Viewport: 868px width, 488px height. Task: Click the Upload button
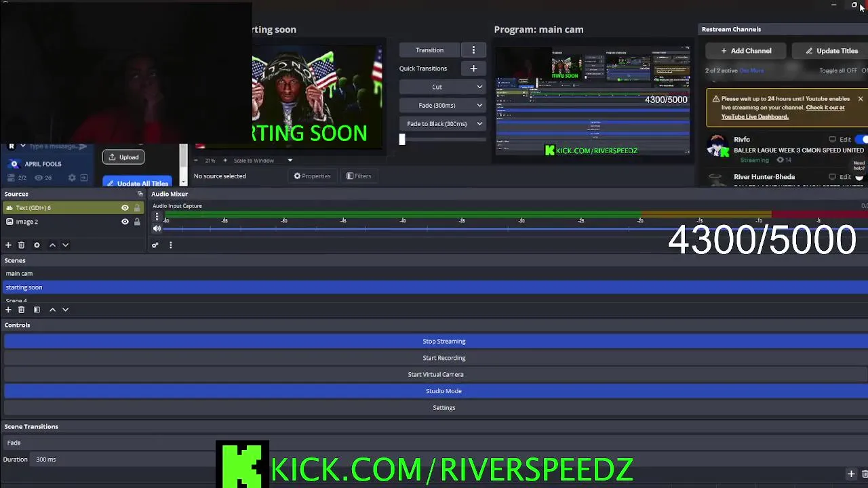(x=123, y=157)
